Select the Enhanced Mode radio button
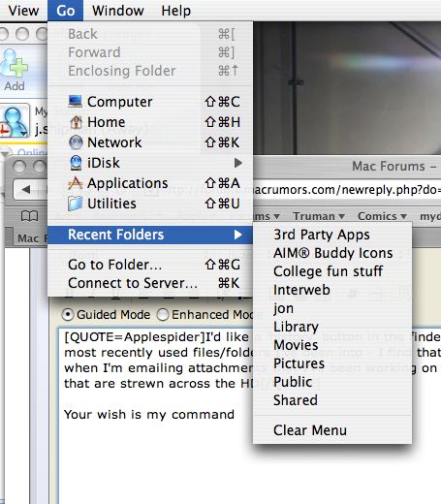 (x=163, y=315)
